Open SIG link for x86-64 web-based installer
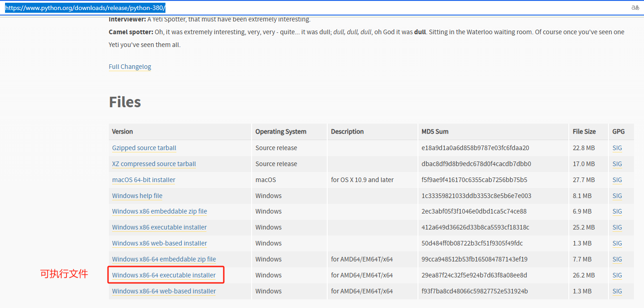 (617, 291)
